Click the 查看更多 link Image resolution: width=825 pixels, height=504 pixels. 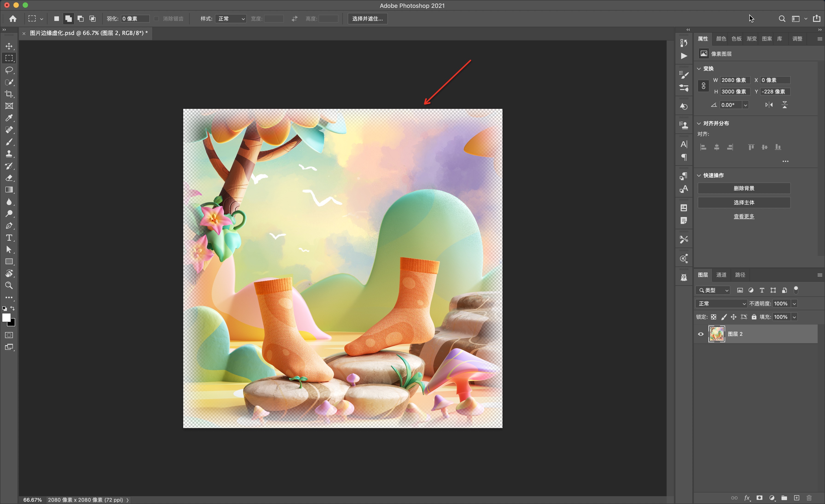(x=744, y=217)
